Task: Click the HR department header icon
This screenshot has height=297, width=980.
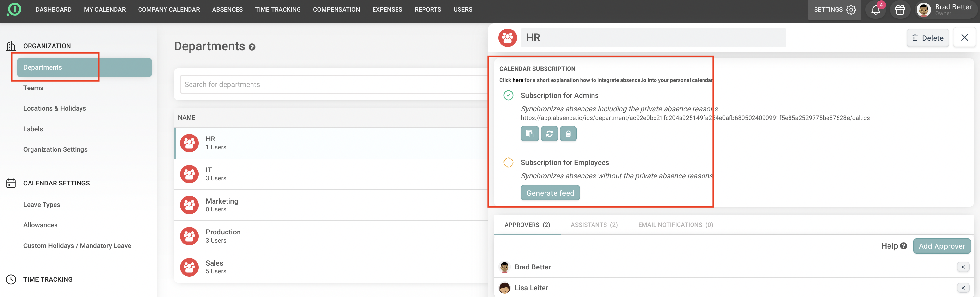Action: (x=508, y=38)
